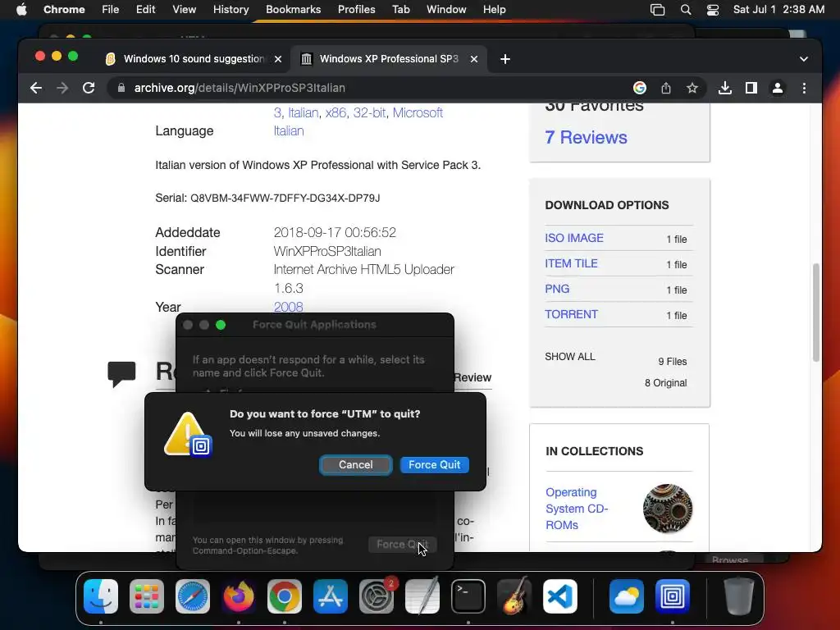Open TextEdit from the Dock
Image resolution: width=840 pixels, height=630 pixels.
422,596
